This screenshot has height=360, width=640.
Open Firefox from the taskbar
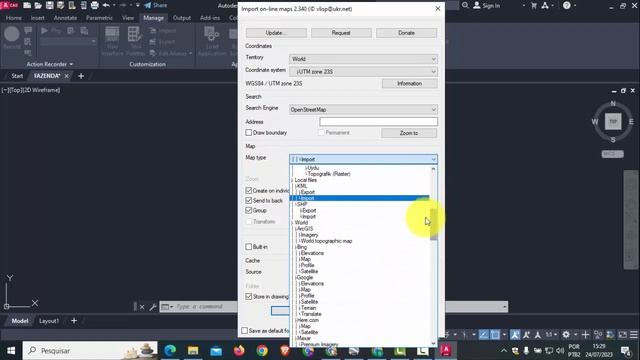pos(239,351)
